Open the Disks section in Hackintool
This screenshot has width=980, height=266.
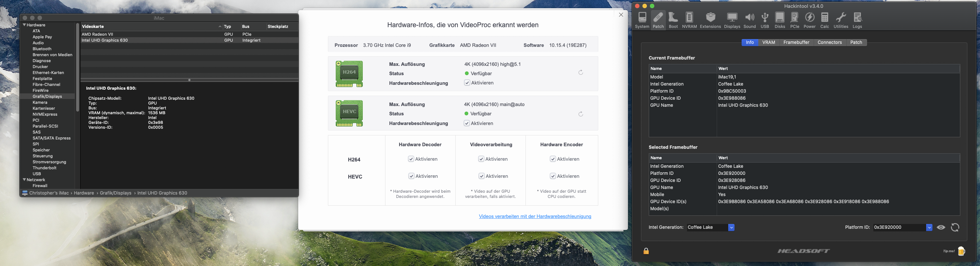780,20
